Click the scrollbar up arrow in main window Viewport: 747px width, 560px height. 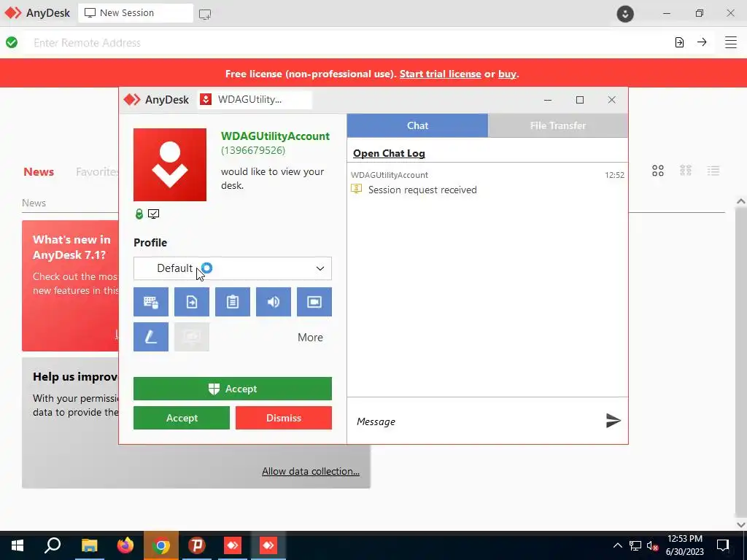tap(741, 201)
